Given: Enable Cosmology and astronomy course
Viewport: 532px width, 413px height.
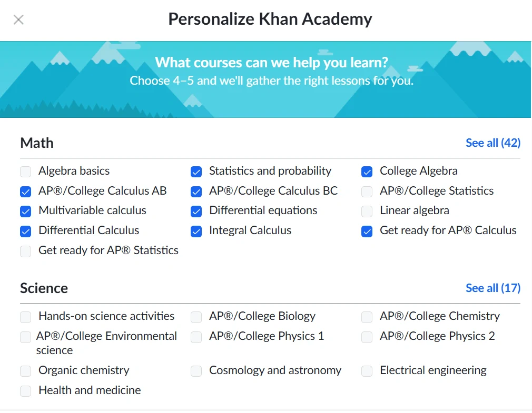Looking at the screenshot, I should coord(196,371).
